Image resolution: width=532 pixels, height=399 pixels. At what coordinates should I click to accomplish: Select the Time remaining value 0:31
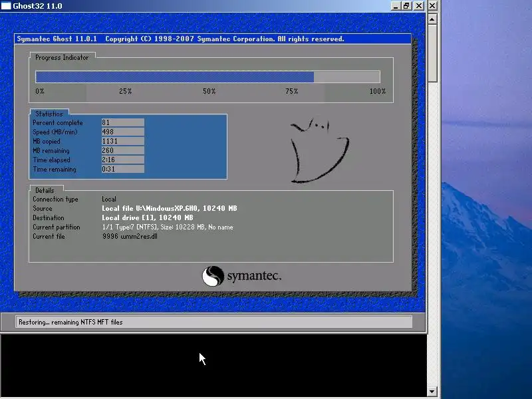click(x=123, y=169)
